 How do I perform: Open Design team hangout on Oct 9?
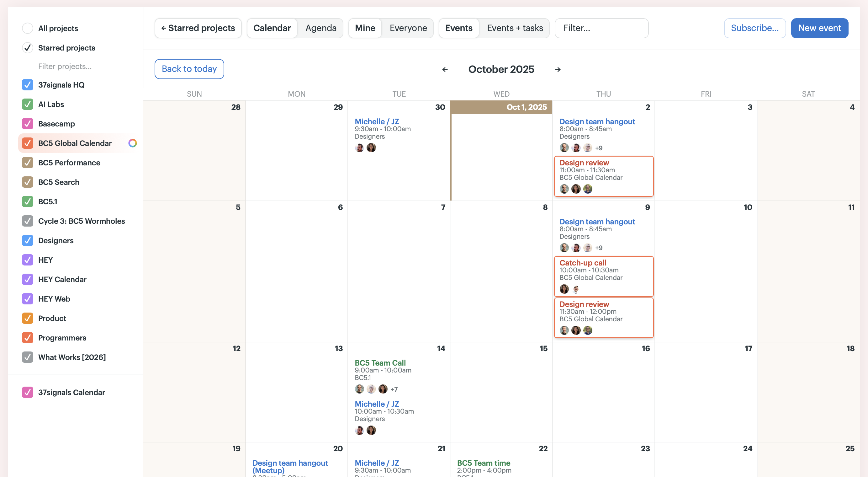(597, 222)
